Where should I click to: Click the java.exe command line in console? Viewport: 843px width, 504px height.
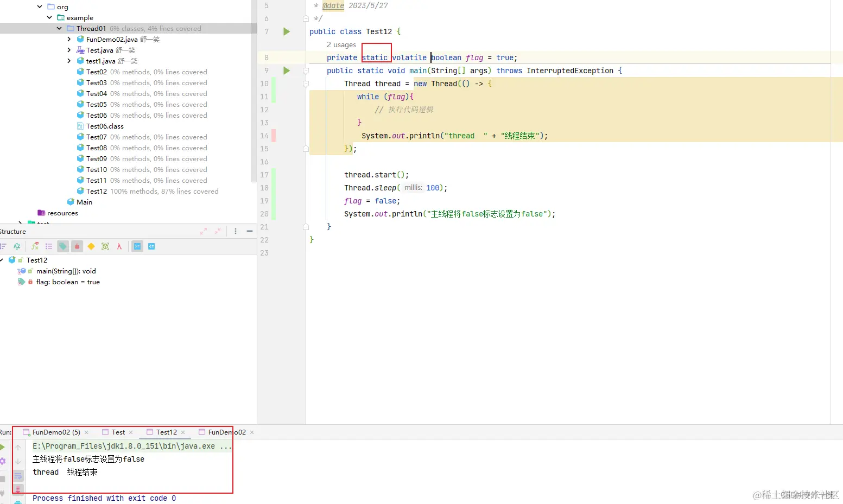pyautogui.click(x=132, y=446)
